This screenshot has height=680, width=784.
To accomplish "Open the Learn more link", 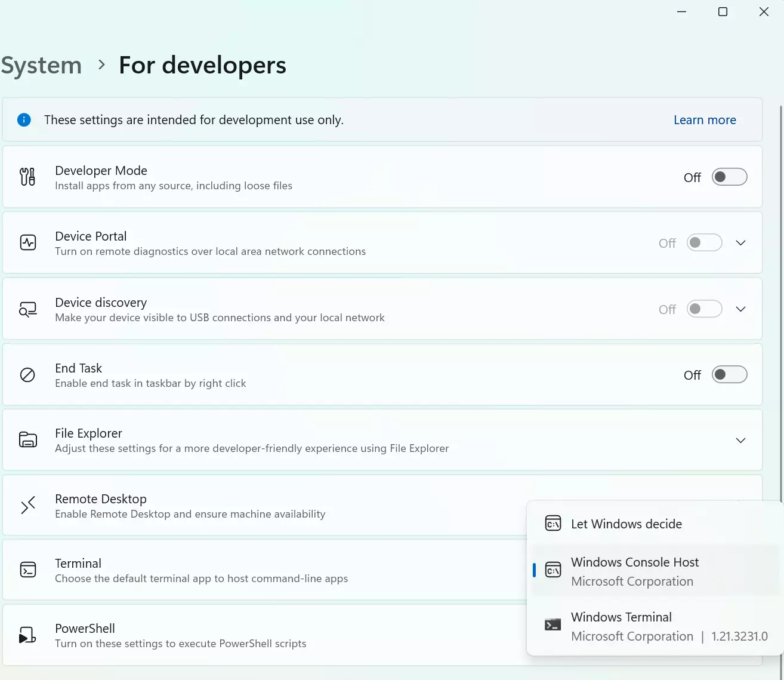I will [x=705, y=120].
